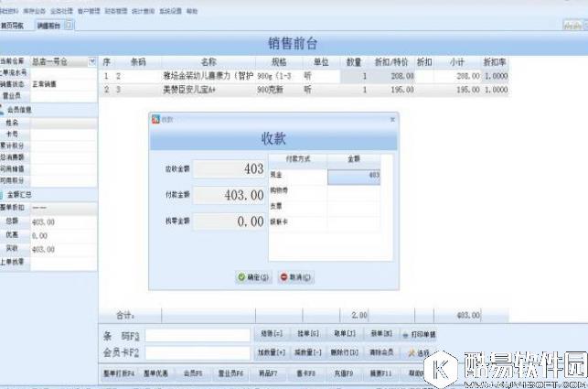
Task: Click the 整单打折F4 button
Action: [x=119, y=373]
